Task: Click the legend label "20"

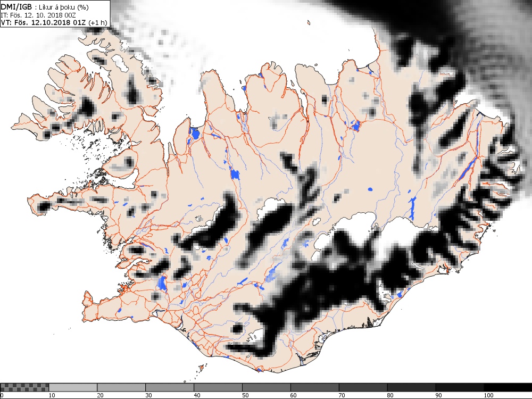Action: [100, 395]
